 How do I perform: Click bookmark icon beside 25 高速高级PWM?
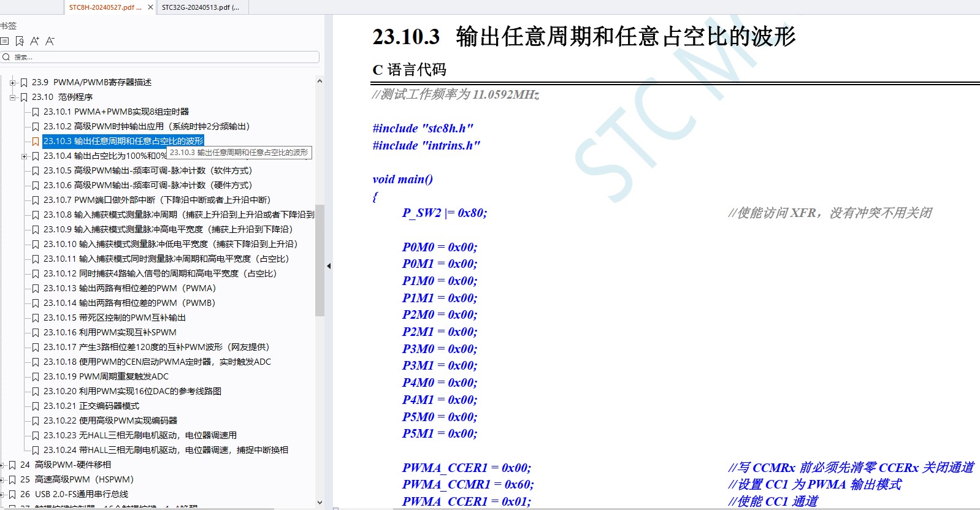tap(12, 479)
